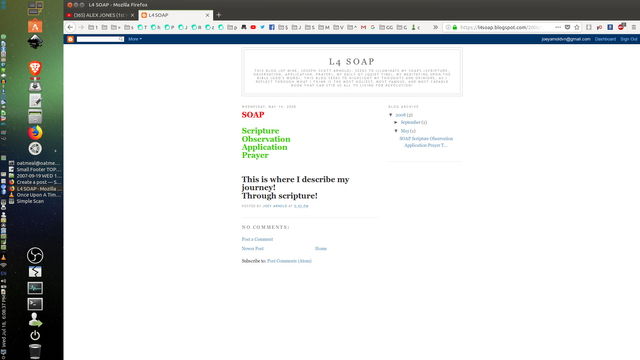The width and height of the screenshot is (640, 360).
Task: Switch to the Small Footer TOP window entry
Action: pyautogui.click(x=36, y=169)
